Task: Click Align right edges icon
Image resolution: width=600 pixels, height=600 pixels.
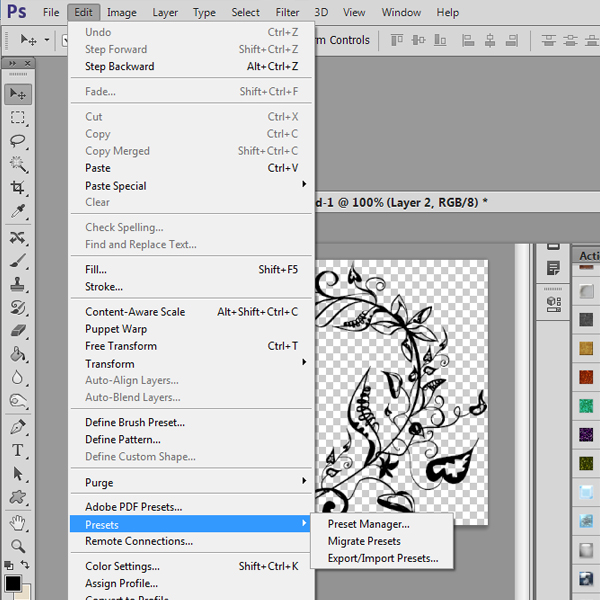Action: click(512, 40)
